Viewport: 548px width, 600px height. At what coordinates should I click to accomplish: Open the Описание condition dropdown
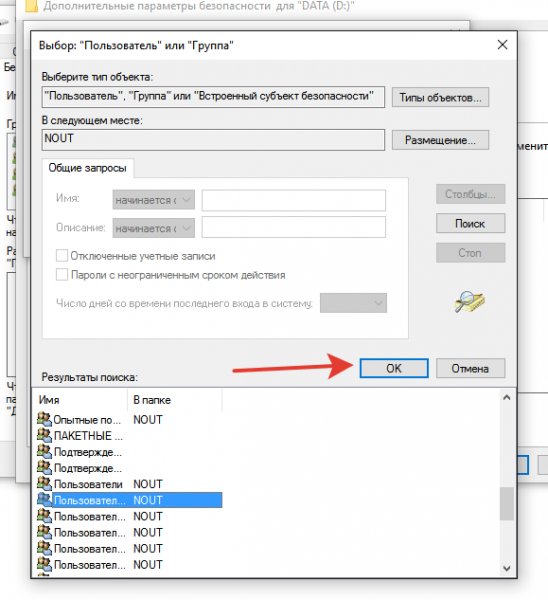click(153, 228)
